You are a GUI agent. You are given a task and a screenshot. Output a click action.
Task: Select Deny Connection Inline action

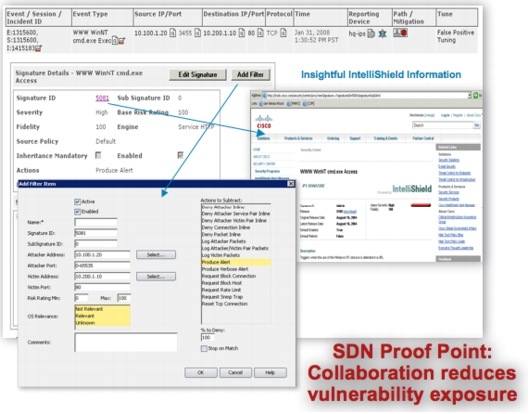coord(236,227)
